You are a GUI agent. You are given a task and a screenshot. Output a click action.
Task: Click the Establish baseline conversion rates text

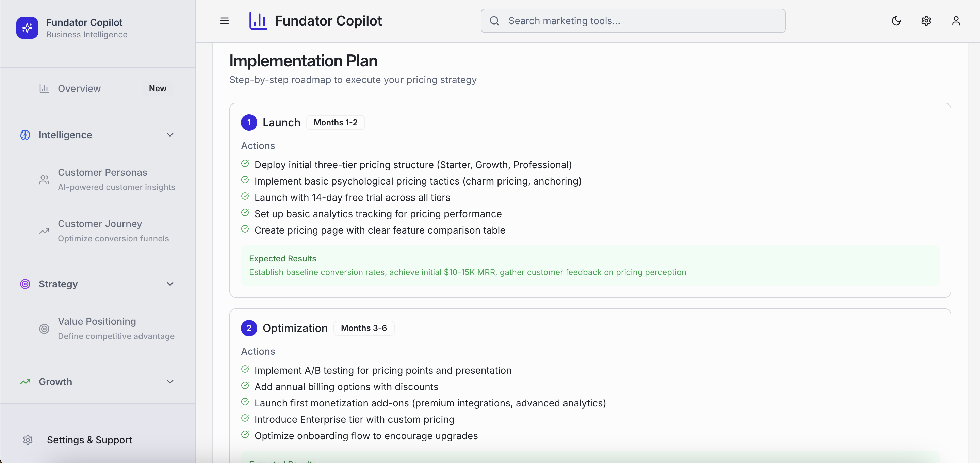tap(468, 272)
